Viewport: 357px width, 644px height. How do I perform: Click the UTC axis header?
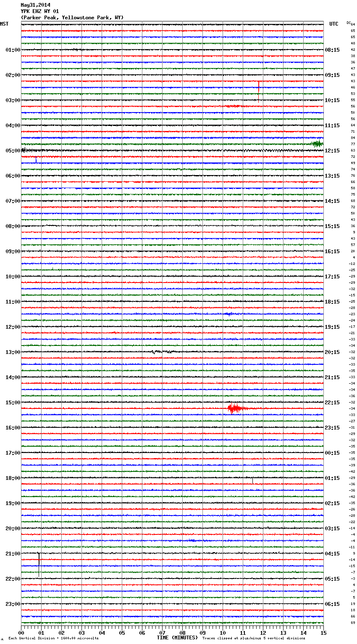point(334,24)
